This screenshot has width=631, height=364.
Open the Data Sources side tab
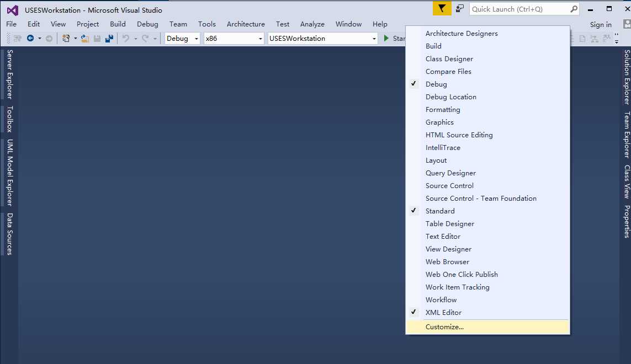click(9, 234)
